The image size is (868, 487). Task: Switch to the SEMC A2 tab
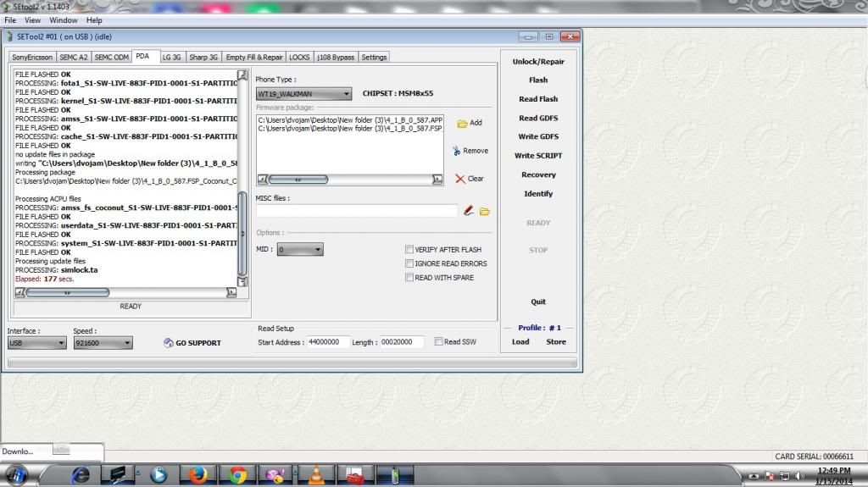click(x=73, y=57)
